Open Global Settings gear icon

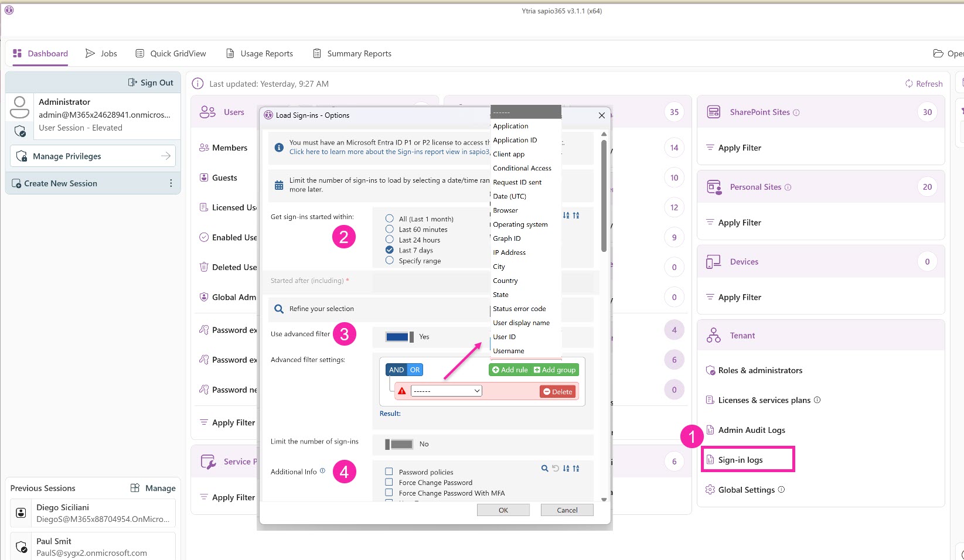click(x=710, y=490)
